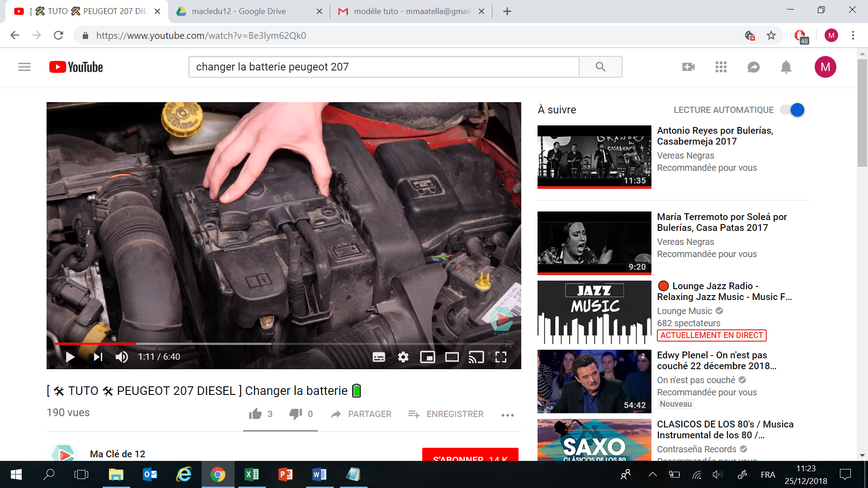Screen dimensions: 868x488
Task: Open the Lounge Music channel name
Action: [x=684, y=311]
